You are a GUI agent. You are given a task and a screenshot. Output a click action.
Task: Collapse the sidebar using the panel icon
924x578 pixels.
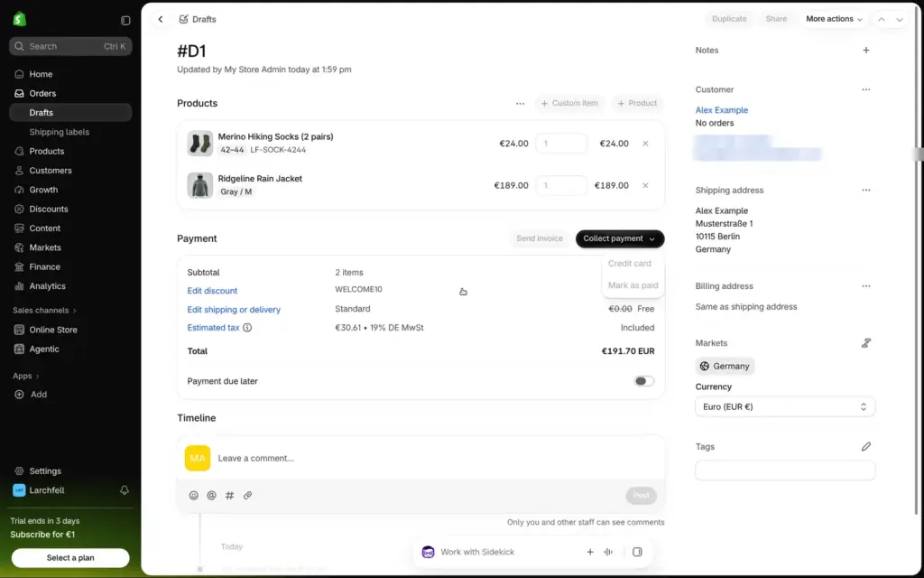pos(125,20)
